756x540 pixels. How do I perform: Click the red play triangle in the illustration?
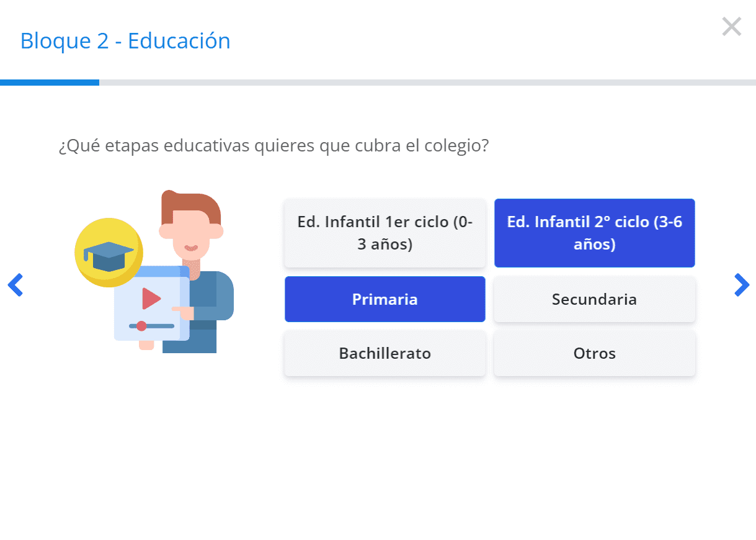click(x=151, y=299)
